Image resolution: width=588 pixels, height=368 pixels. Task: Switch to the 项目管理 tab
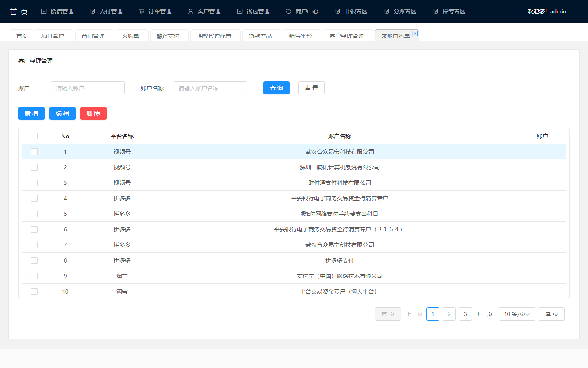click(x=54, y=36)
